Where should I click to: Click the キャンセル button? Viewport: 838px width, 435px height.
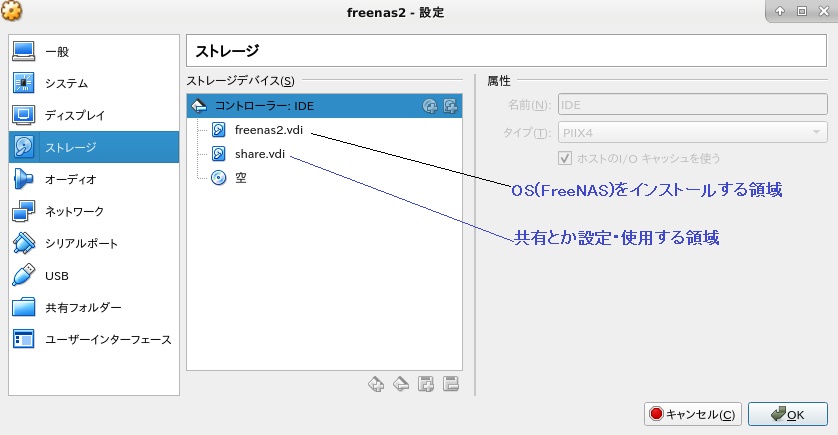(x=693, y=414)
